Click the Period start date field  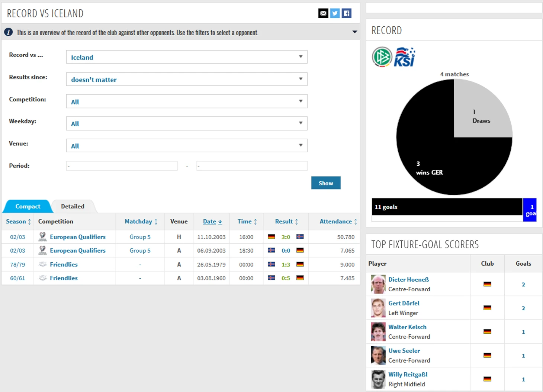[x=122, y=166]
